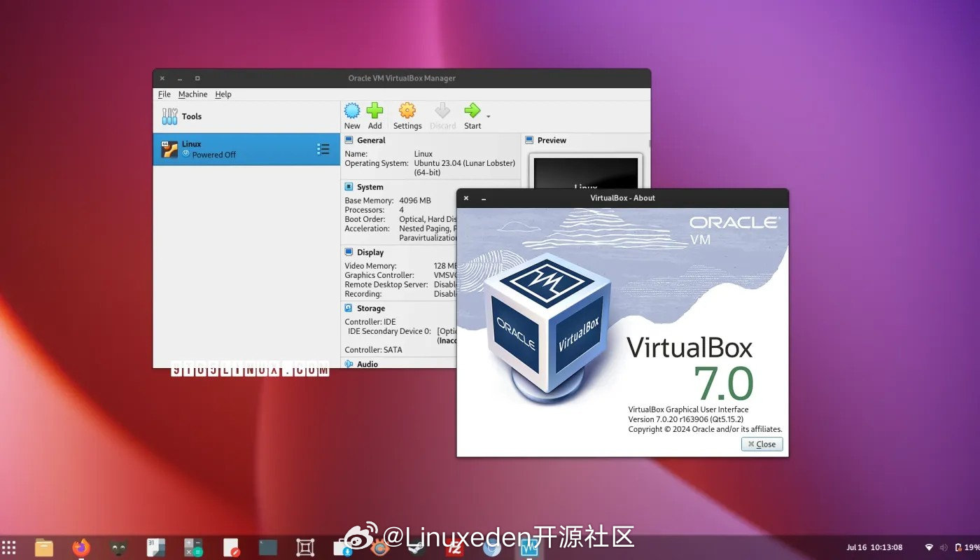
Task: Open the Text Editor icon in taskbar
Action: [231, 547]
